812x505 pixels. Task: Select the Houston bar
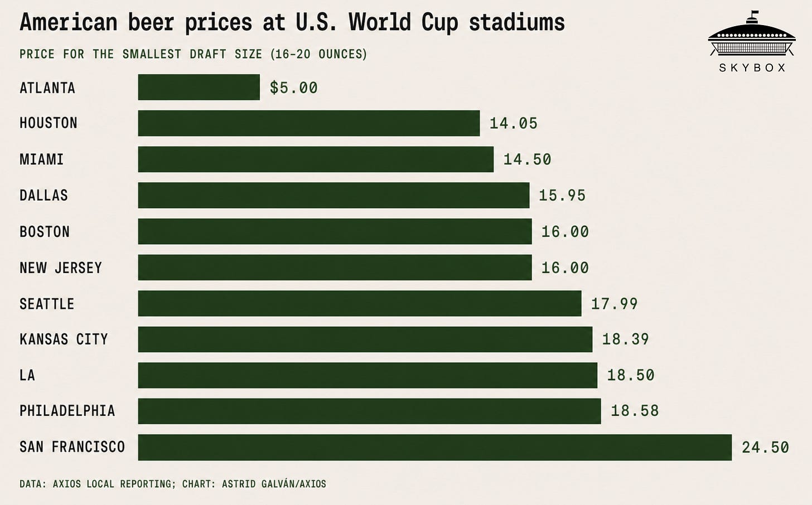click(x=309, y=123)
